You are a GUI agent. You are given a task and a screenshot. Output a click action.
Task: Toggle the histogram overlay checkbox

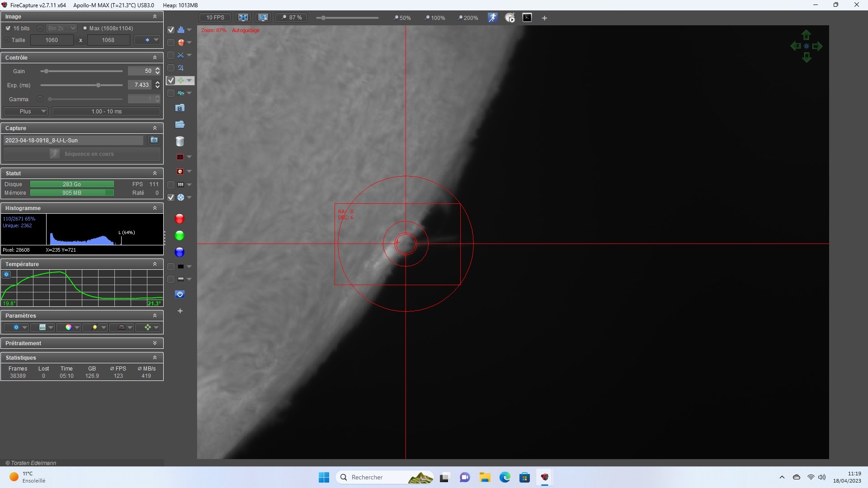click(171, 30)
